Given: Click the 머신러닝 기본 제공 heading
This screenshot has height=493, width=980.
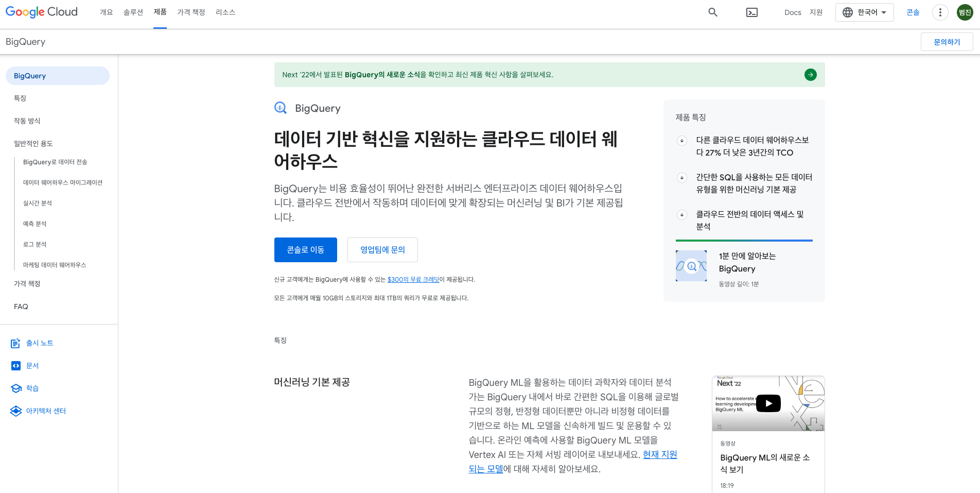Looking at the screenshot, I should tap(312, 382).
